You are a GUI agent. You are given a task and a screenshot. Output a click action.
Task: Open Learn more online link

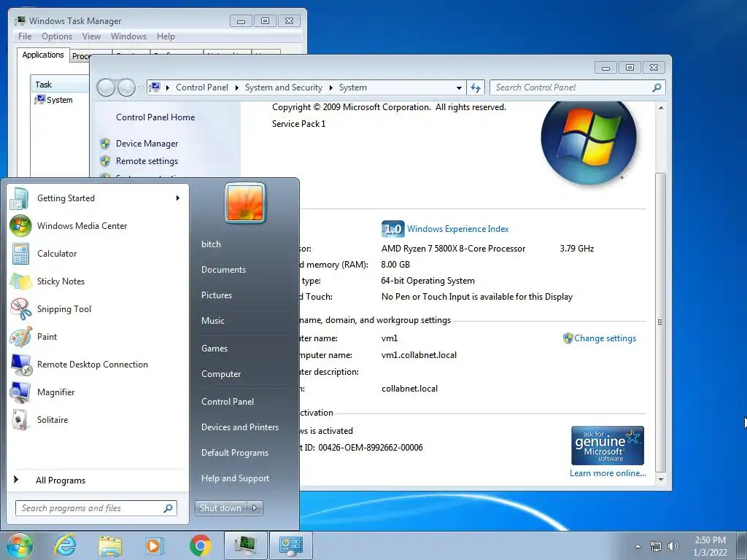click(608, 472)
